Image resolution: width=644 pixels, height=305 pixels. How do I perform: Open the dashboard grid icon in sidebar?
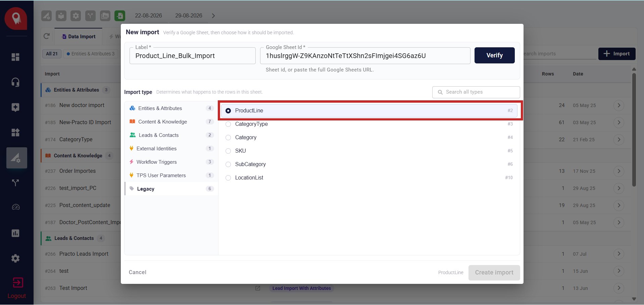[15, 57]
